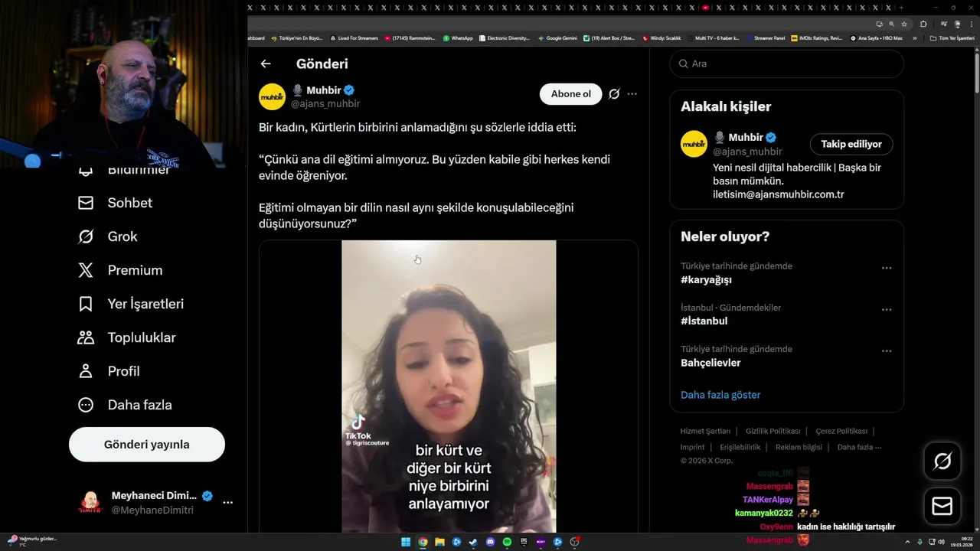Open File Explorer from the taskbar
This screenshot has height=551, width=980.
439,542
